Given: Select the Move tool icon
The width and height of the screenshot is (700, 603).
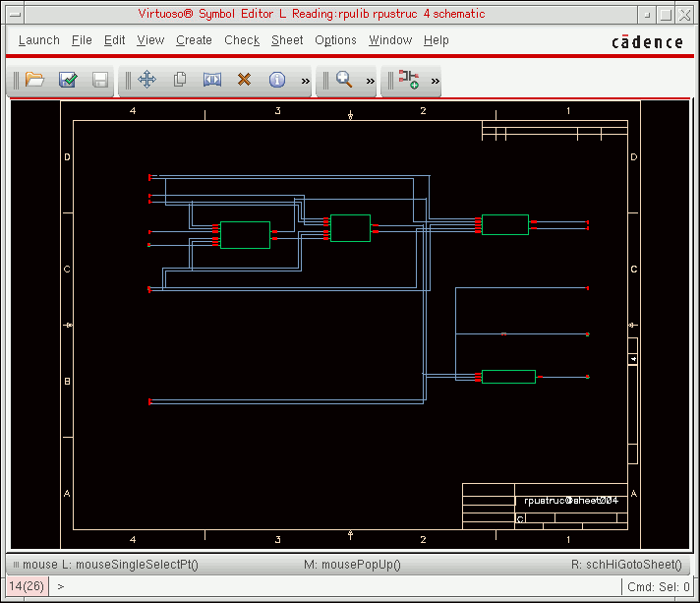Looking at the screenshot, I should (x=146, y=80).
